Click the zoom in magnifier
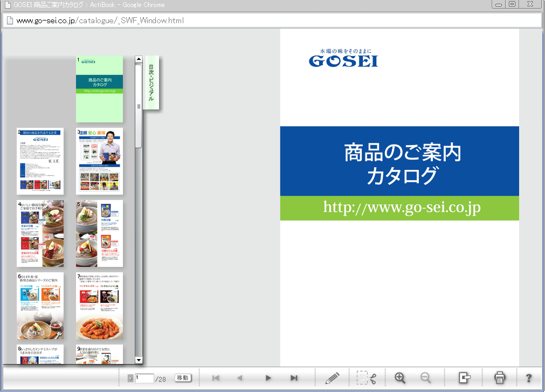 coord(400,378)
